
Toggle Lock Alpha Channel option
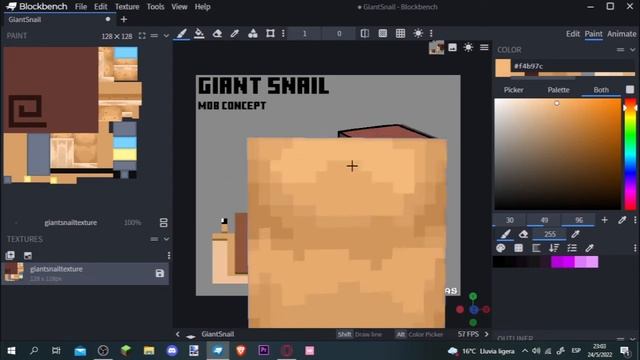click(382, 33)
